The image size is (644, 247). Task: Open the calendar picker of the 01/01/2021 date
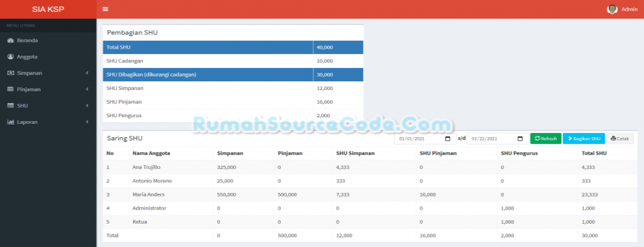[448, 138]
